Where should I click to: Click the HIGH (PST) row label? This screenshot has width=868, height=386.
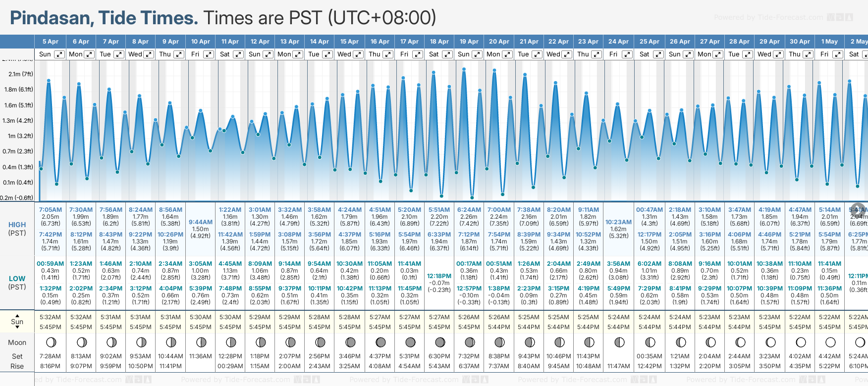(17, 229)
